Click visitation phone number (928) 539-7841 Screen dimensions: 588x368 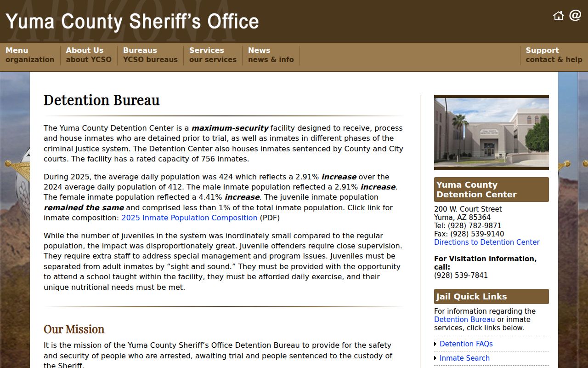click(x=461, y=275)
